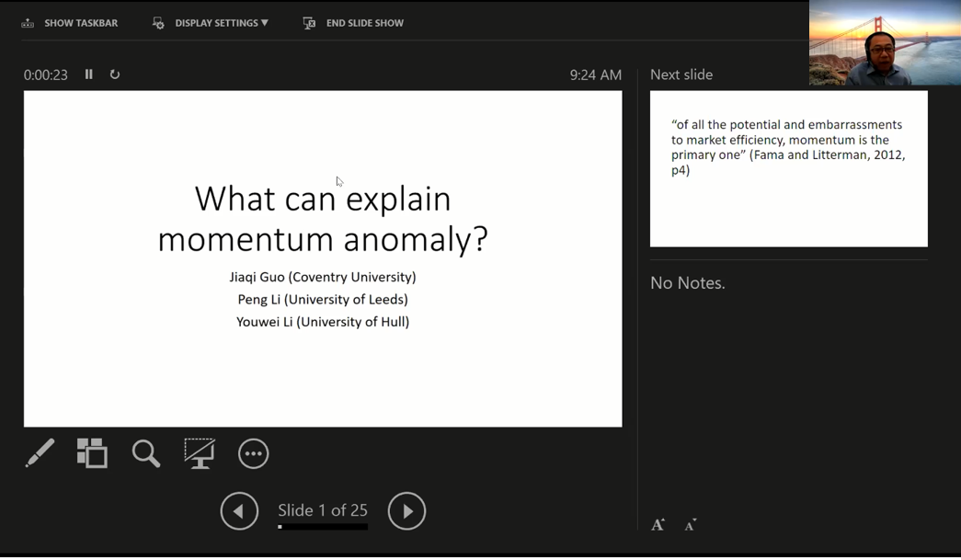Restart the presentation timer
Viewport: 961px width, 560px height.
pyautogui.click(x=115, y=74)
